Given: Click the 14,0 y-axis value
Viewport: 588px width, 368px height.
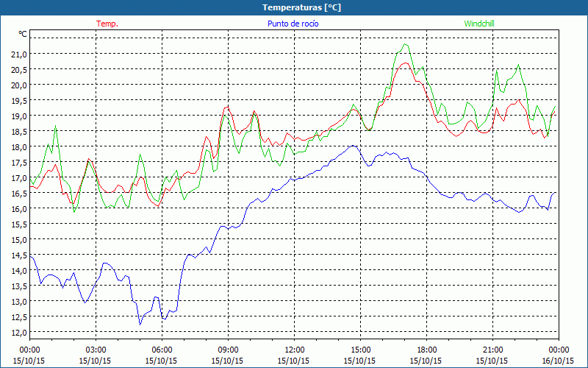Looking at the screenshot, I should [19, 270].
